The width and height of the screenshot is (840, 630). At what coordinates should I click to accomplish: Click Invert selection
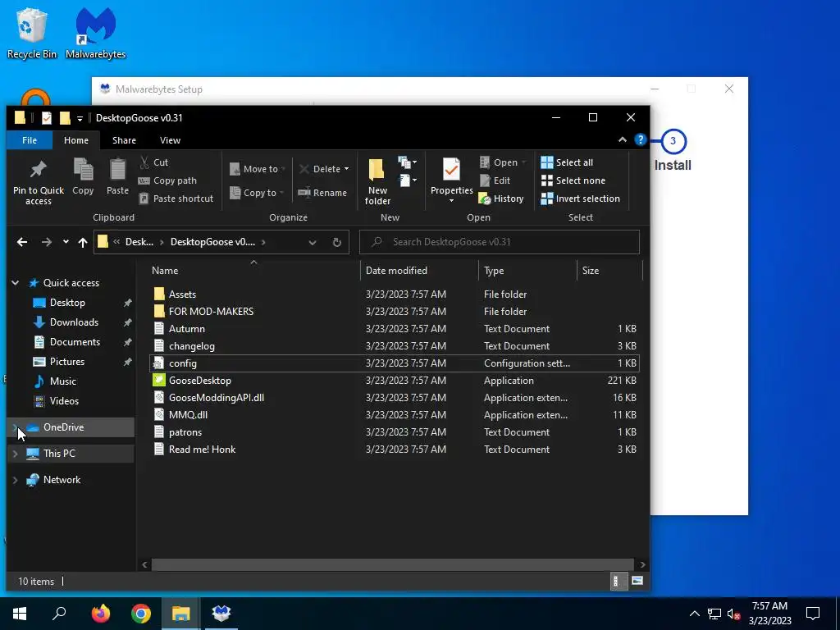(580, 199)
